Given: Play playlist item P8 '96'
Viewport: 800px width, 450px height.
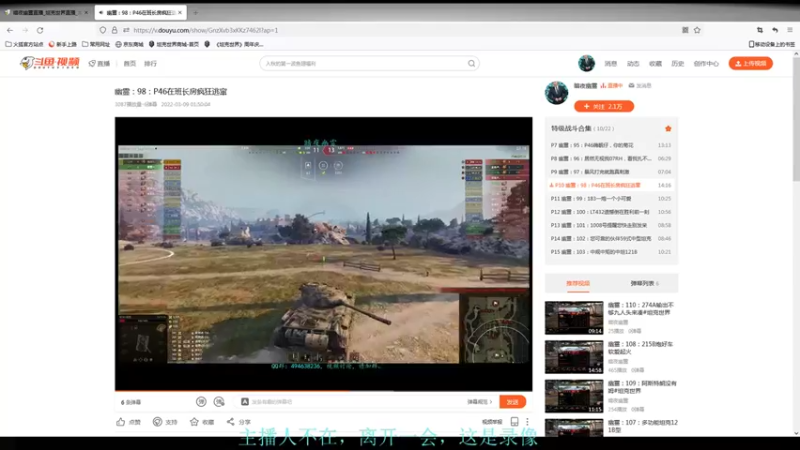Looking at the screenshot, I should 611,158.
